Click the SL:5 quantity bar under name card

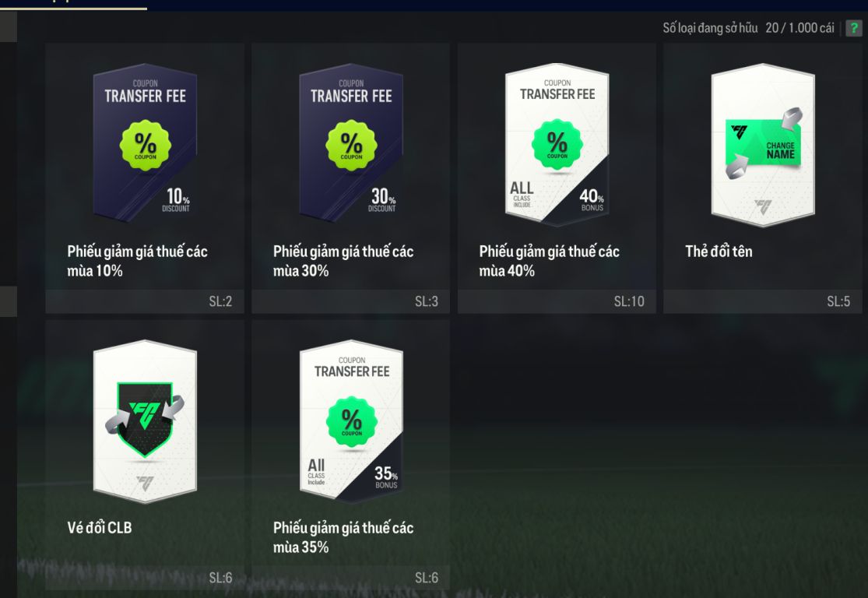763,301
